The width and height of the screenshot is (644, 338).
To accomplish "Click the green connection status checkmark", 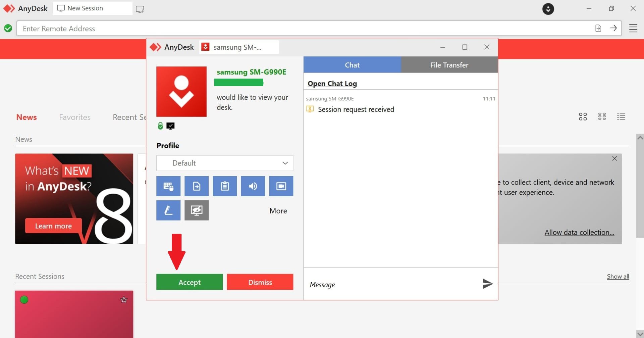I will tap(8, 29).
